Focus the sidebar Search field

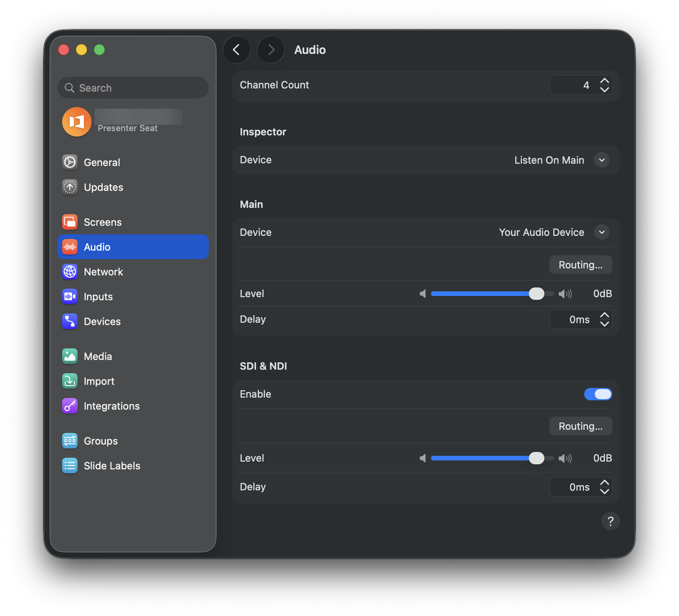133,88
